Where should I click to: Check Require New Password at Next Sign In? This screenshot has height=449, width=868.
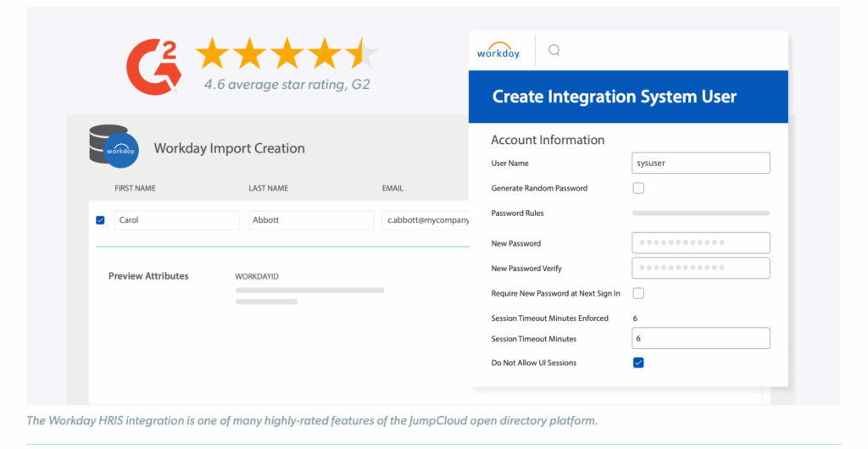click(638, 293)
